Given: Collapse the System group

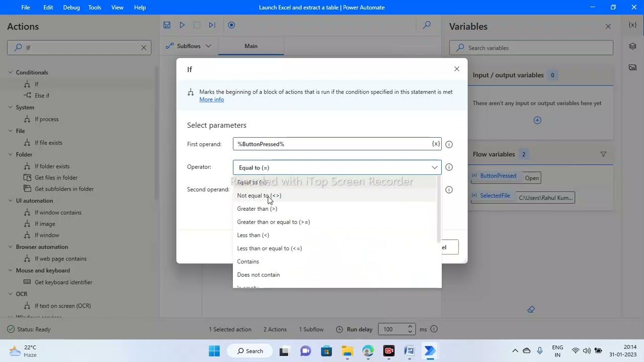Looking at the screenshot, I should tap(10, 108).
